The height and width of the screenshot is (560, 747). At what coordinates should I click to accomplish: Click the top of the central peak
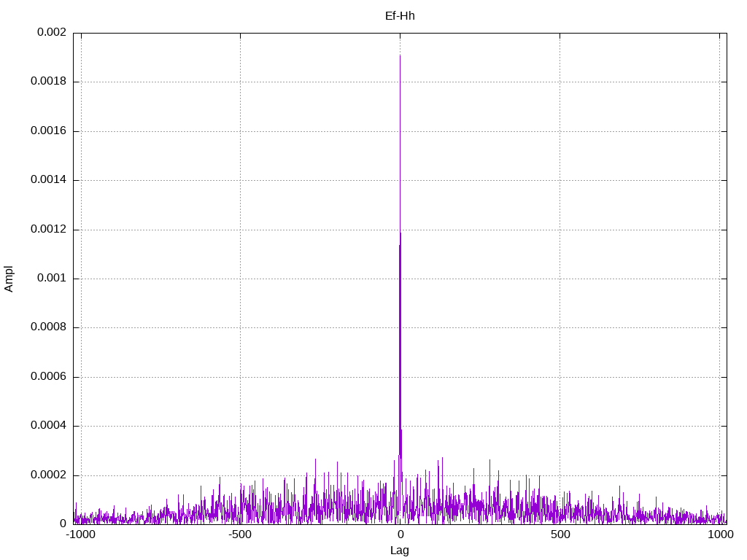pyautogui.click(x=400, y=55)
